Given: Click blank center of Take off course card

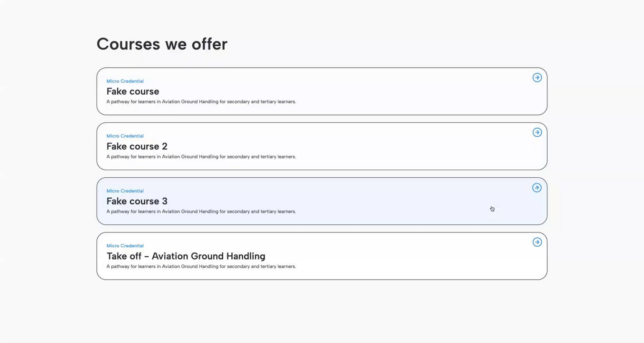Looking at the screenshot, I should tap(405, 256).
